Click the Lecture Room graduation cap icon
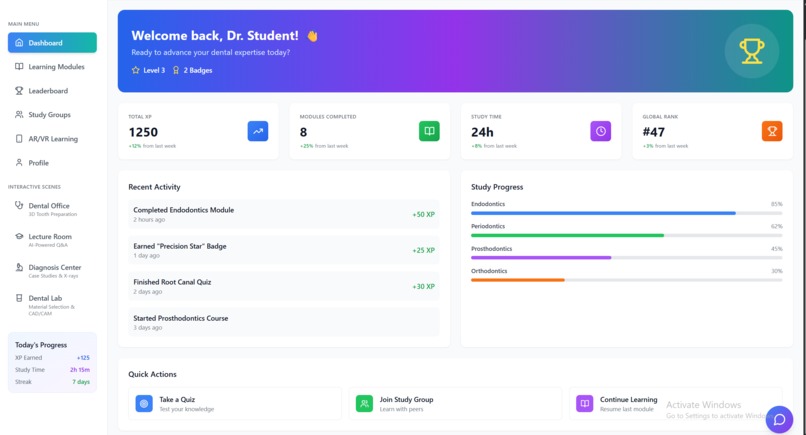This screenshot has height=435, width=806. pos(19,236)
